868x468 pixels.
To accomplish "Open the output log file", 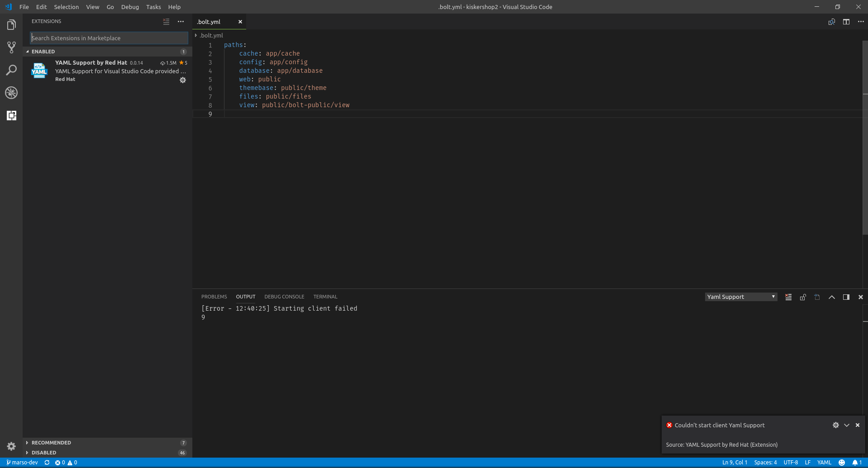I will click(x=817, y=297).
